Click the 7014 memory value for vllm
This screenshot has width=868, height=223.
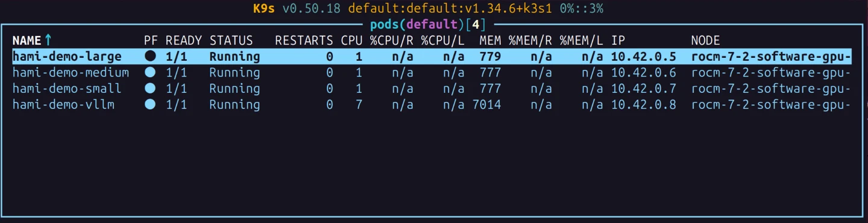(x=486, y=105)
